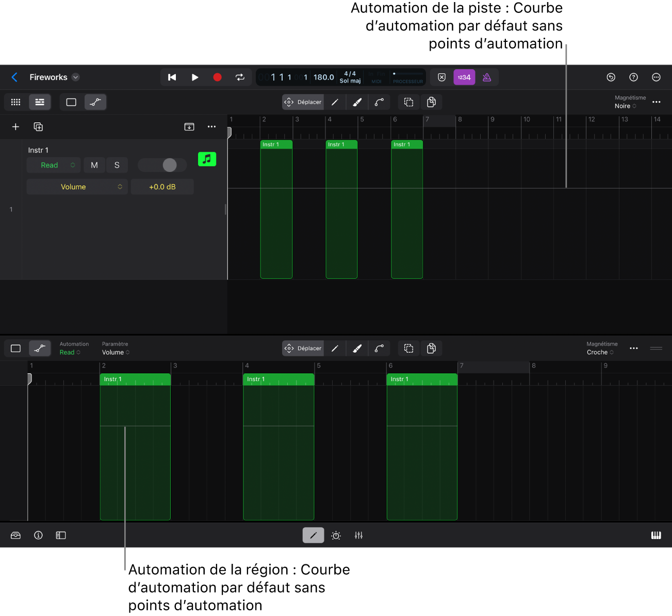Click the green instrument icon on Instr 1

pyautogui.click(x=207, y=159)
